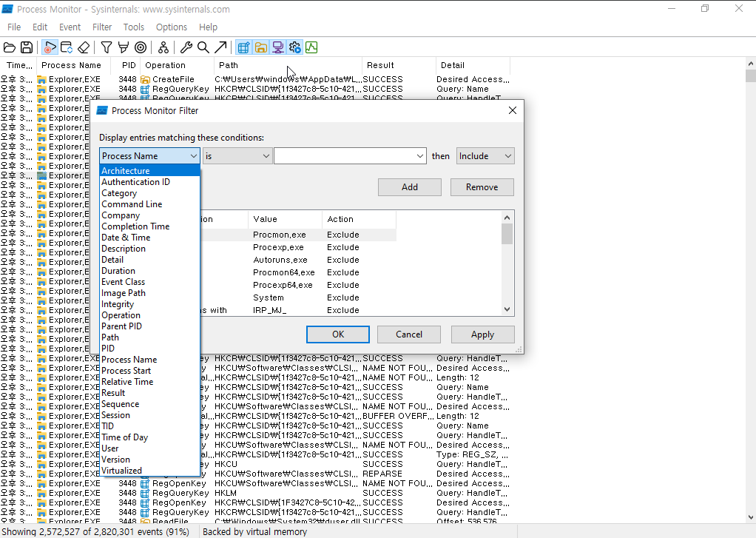The image size is (756, 538).
Task: Open the filter value combo box arrow
Action: click(420, 156)
